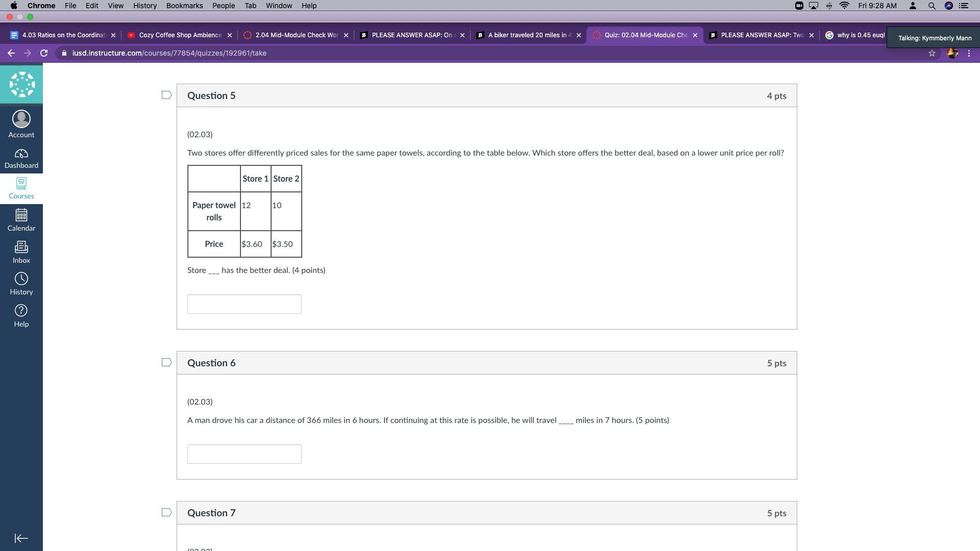Bookmark this page with star icon
The width and height of the screenshot is (980, 551).
932,53
